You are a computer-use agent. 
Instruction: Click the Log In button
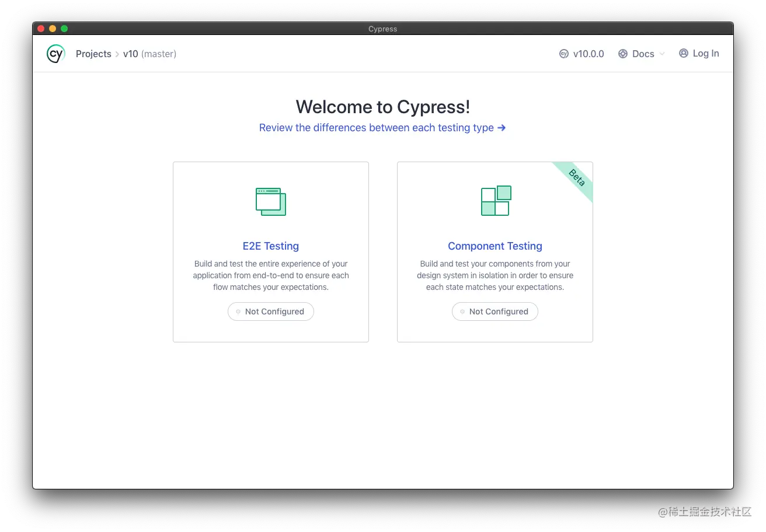point(699,53)
